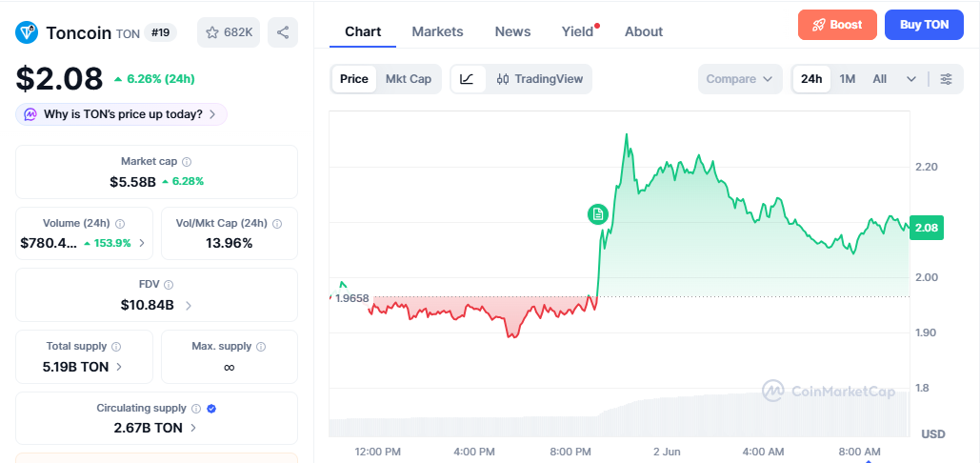This screenshot has width=980, height=463.
Task: Click FDV info icon
Action: pyautogui.click(x=169, y=285)
